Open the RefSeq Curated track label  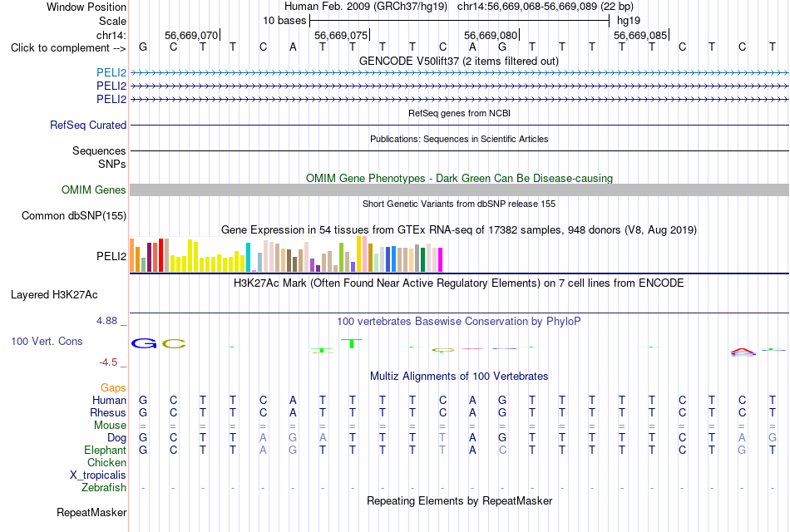[x=88, y=125]
